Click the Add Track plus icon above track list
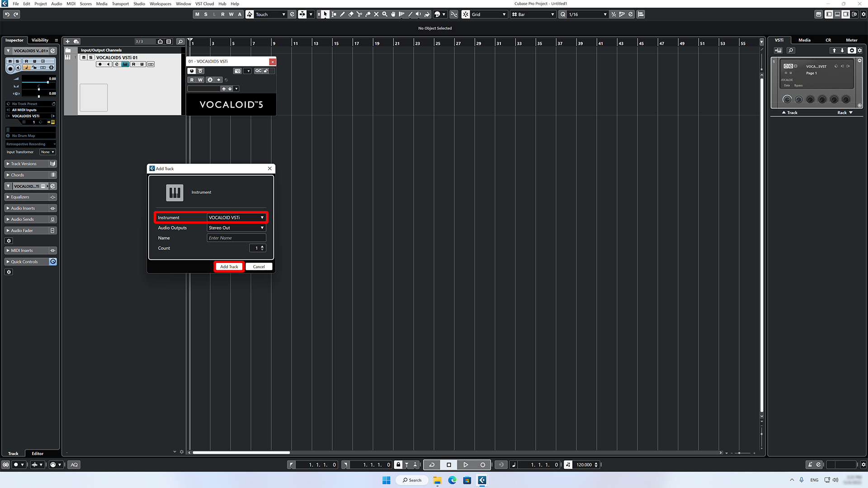The width and height of the screenshot is (868, 488). (67, 41)
